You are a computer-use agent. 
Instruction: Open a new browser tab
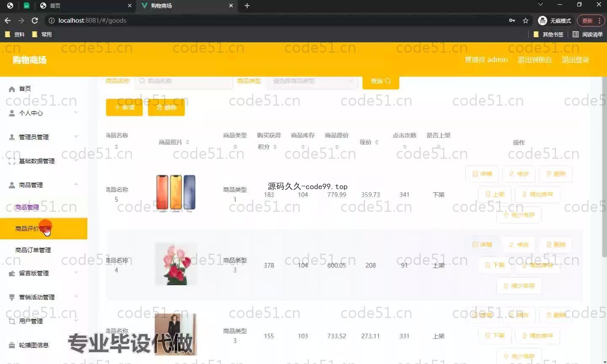point(247,5)
